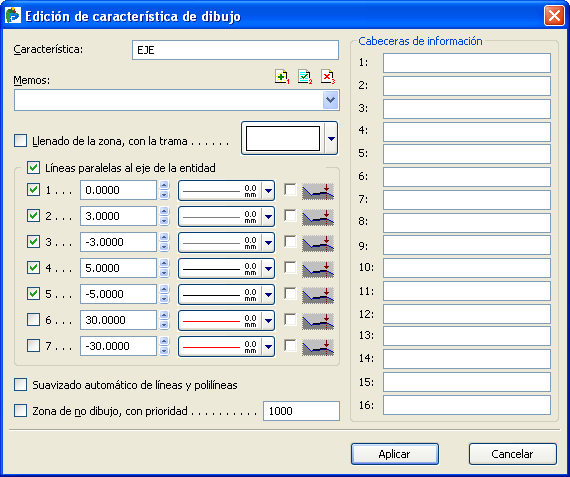Click the spinner of the -30.0000 offset

[164, 346]
